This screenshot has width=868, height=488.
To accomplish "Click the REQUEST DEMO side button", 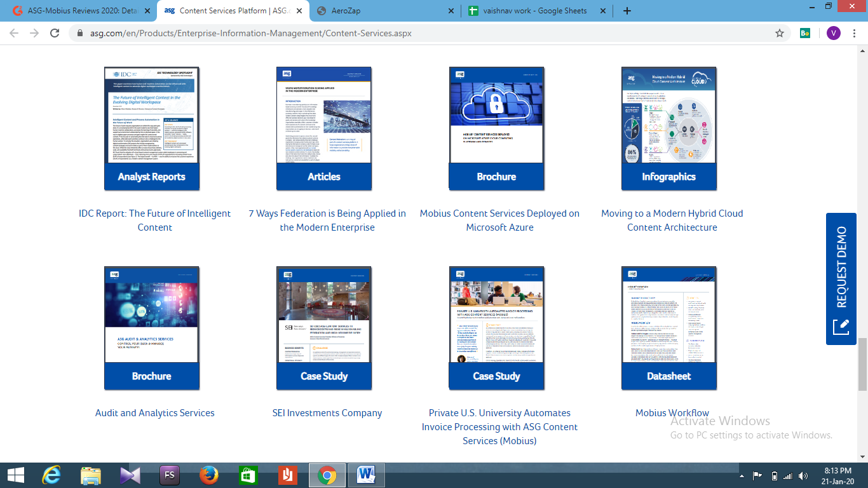I will point(841,279).
